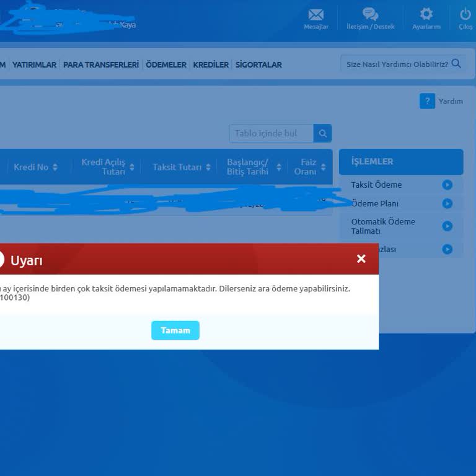Image resolution: width=476 pixels, height=476 pixels.
Task: Sort table by Kredi No column
Action: (55, 167)
